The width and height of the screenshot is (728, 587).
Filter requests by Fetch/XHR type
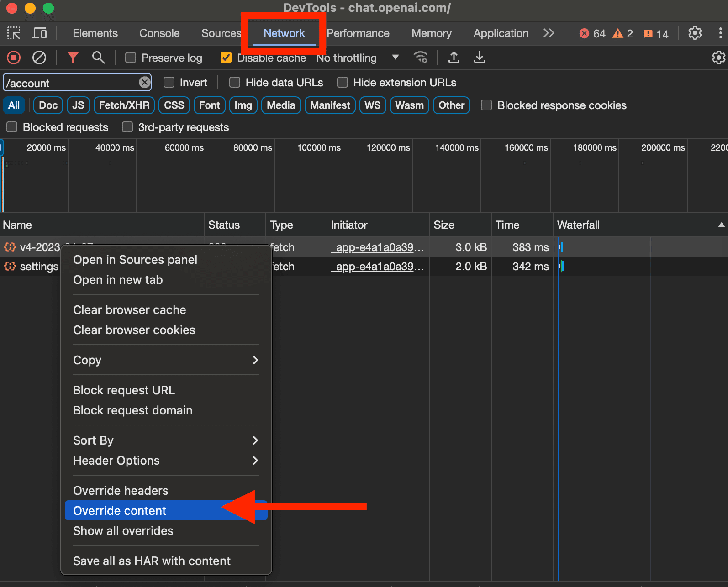(x=124, y=105)
